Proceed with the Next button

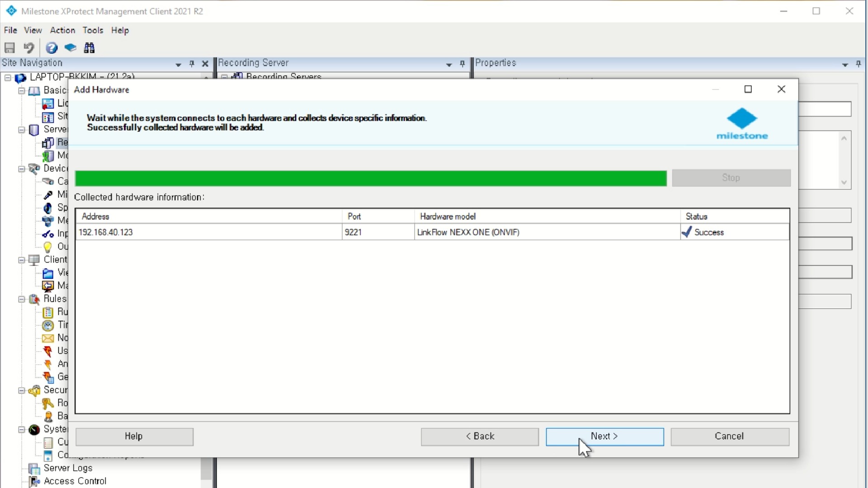tap(605, 436)
